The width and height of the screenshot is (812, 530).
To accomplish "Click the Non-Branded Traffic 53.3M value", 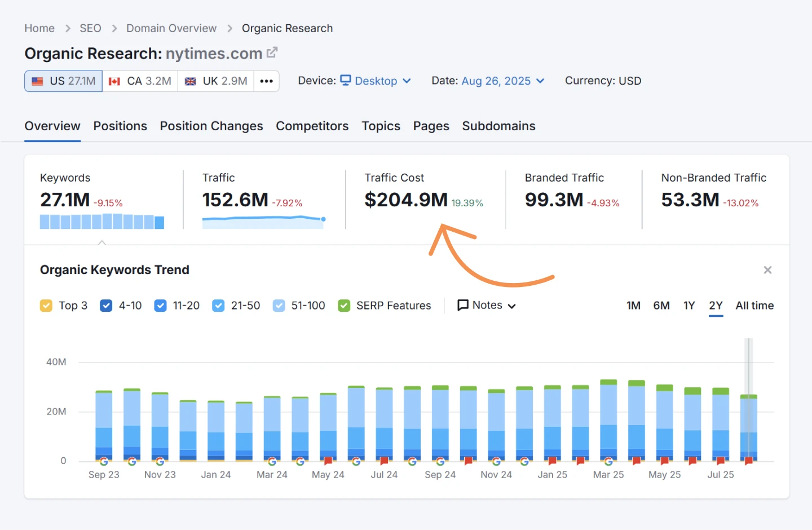I will (690, 200).
